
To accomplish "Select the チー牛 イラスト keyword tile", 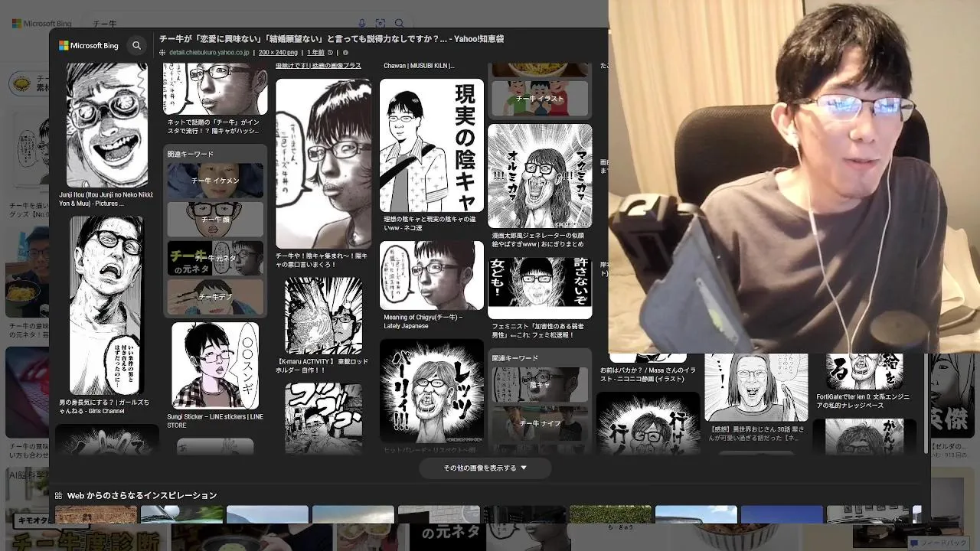I will pos(540,99).
